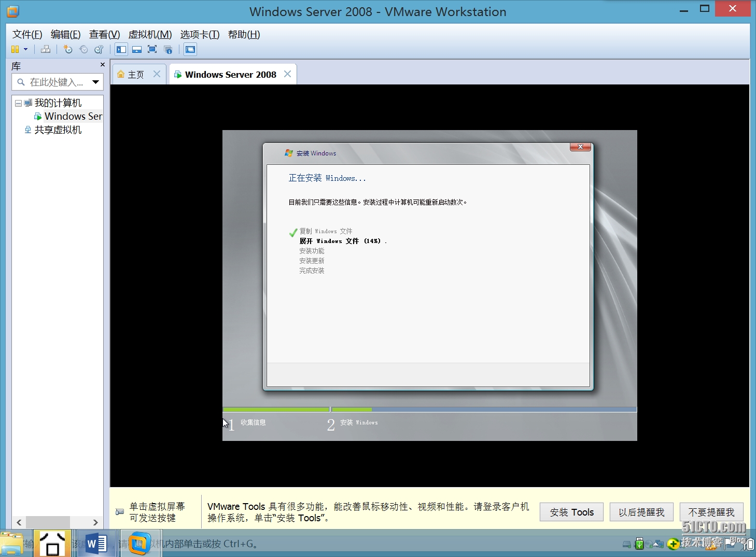
Task: Toggle the library sidebar view icon
Action: coord(121,49)
